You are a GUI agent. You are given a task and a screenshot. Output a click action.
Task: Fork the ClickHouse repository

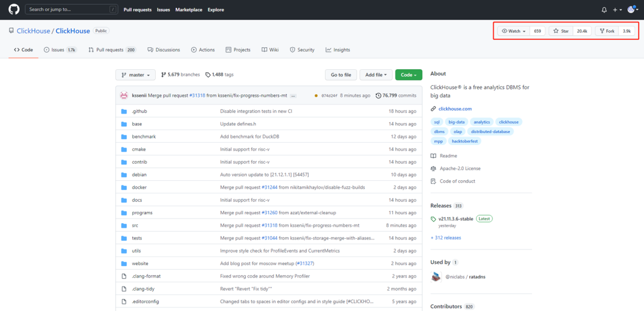(607, 31)
